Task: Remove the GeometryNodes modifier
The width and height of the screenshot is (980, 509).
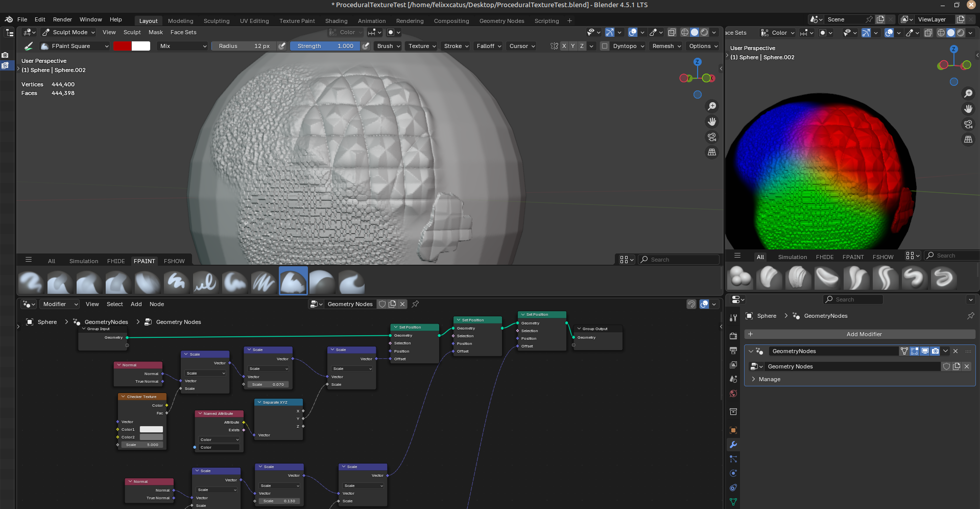Action: click(955, 351)
